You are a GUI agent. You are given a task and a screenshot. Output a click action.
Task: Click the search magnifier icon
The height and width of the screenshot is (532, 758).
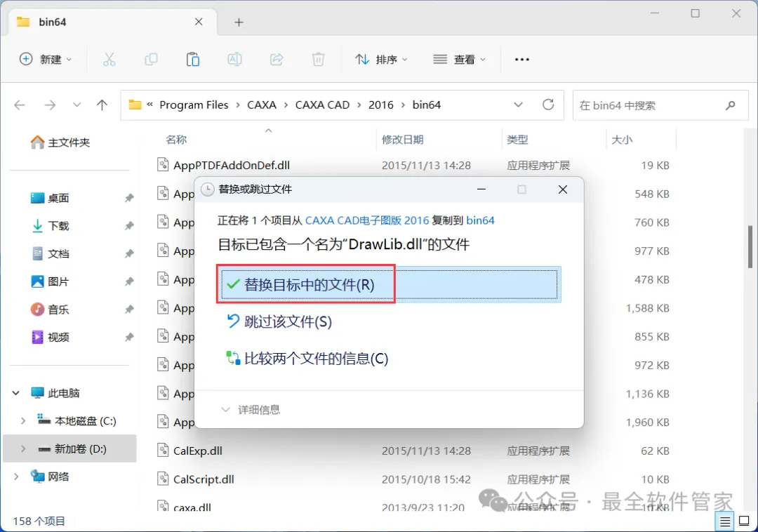(731, 105)
